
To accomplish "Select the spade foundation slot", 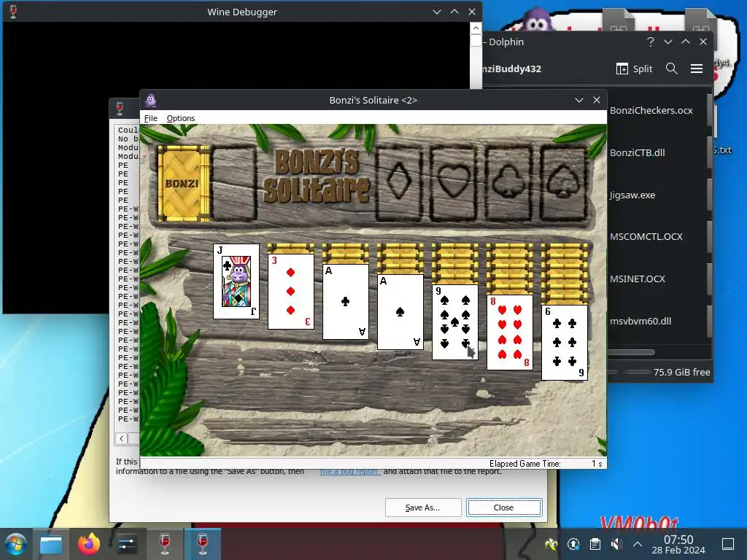I will point(563,183).
